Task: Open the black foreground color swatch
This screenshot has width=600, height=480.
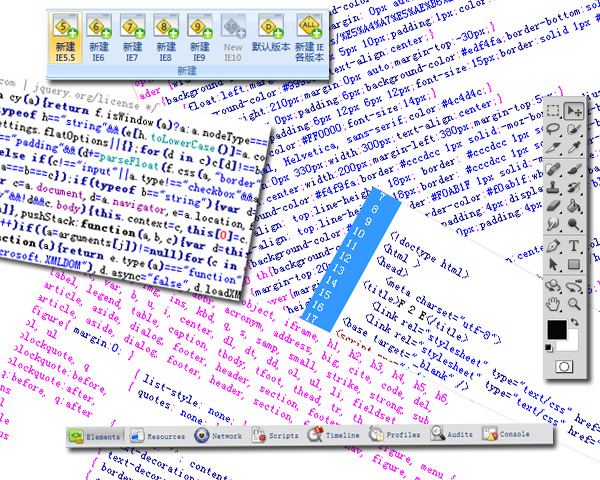Action: (x=555, y=328)
